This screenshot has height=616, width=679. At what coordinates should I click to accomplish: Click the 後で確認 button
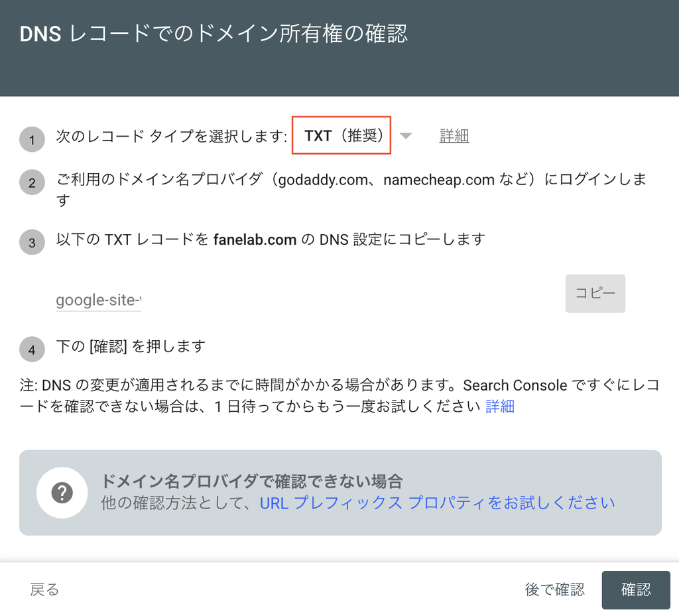point(555,589)
